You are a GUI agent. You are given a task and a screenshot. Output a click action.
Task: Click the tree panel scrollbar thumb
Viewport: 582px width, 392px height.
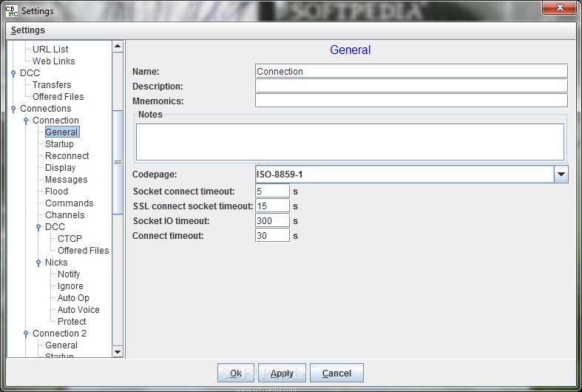pyautogui.click(x=118, y=162)
